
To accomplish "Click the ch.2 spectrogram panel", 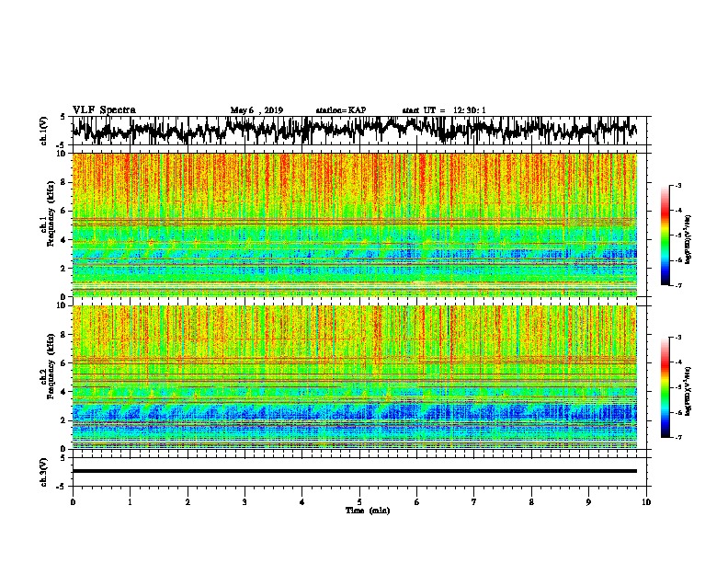I will pos(354,377).
